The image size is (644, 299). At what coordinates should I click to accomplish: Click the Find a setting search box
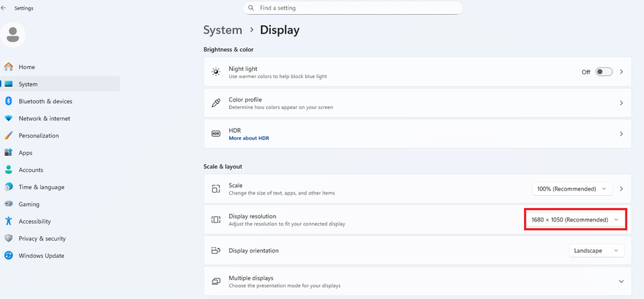pyautogui.click(x=355, y=8)
